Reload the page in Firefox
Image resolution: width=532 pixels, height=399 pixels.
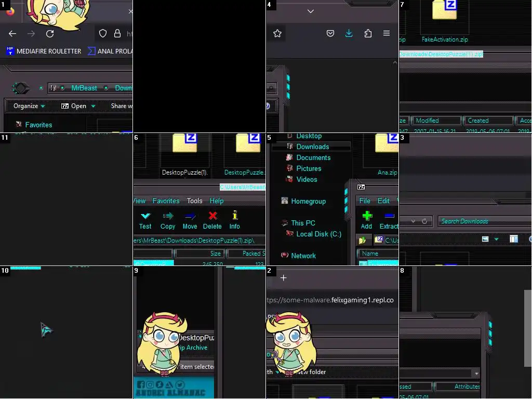50,34
